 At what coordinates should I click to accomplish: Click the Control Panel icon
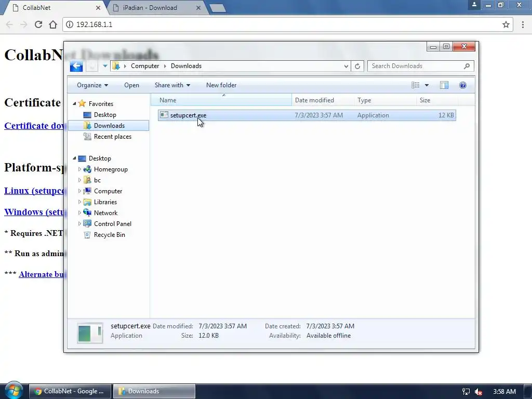click(87, 223)
